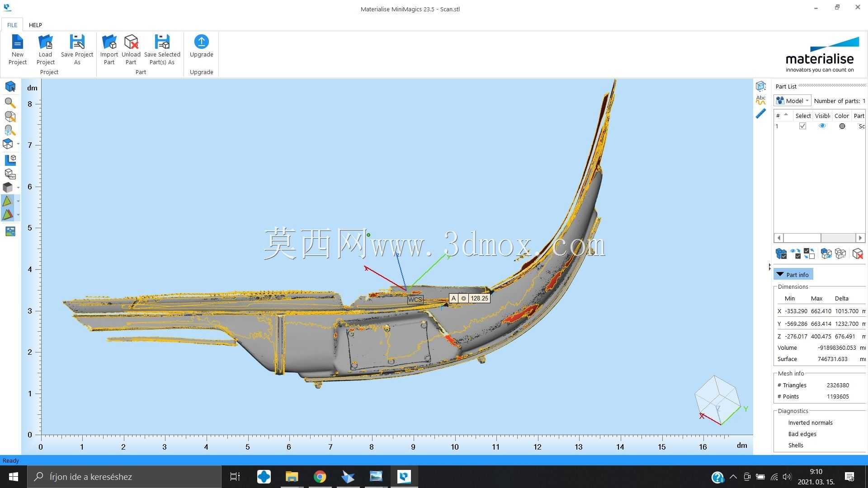
Task: Click the screenshot picture icon
Action: [x=10, y=231]
